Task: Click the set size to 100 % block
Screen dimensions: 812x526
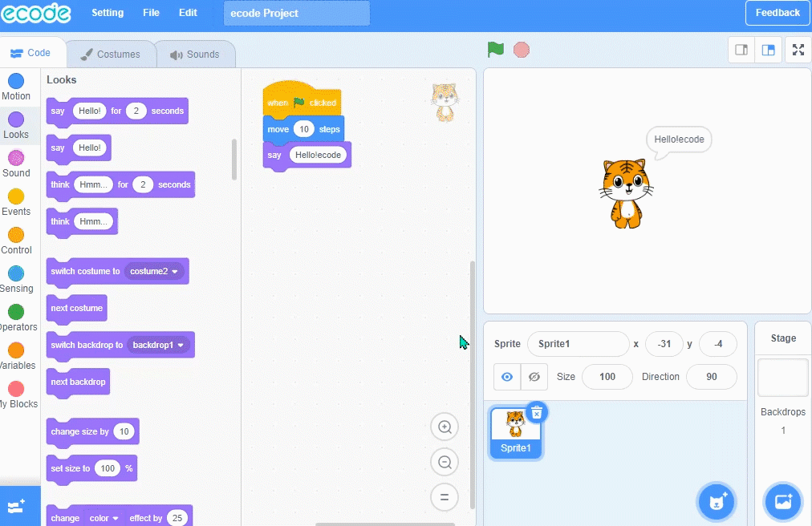Action: [x=91, y=468]
